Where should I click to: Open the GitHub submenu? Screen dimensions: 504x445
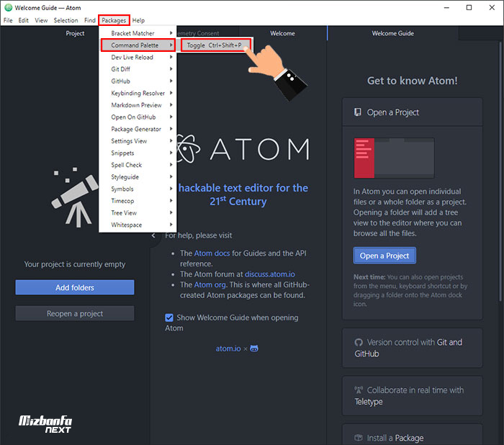(x=138, y=81)
